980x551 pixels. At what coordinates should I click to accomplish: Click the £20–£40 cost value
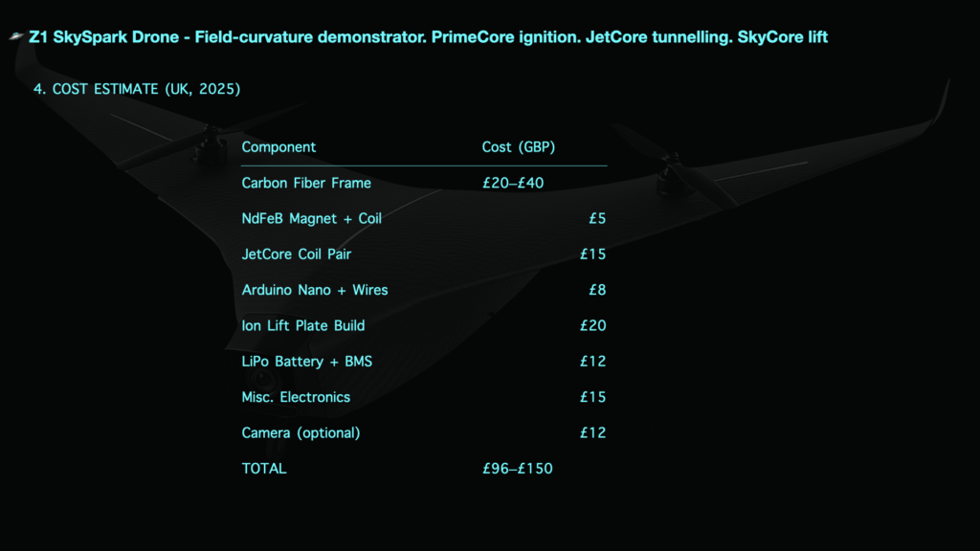pyautogui.click(x=513, y=183)
